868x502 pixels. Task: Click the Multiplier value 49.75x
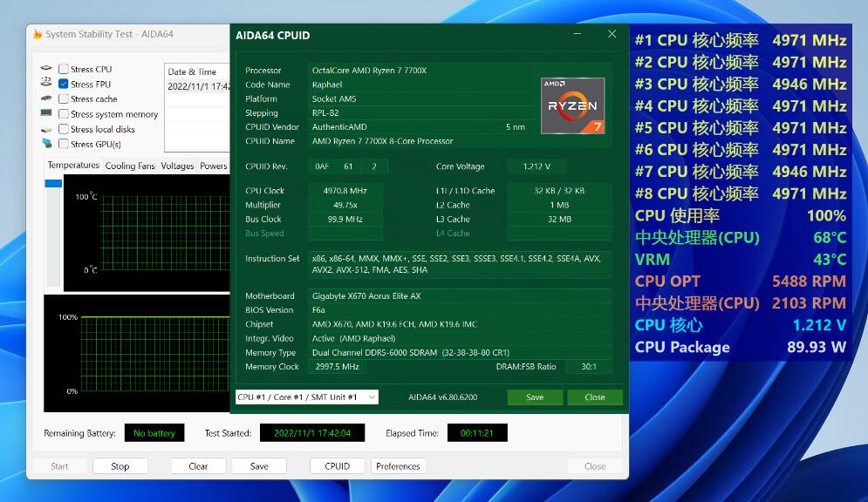coord(345,205)
